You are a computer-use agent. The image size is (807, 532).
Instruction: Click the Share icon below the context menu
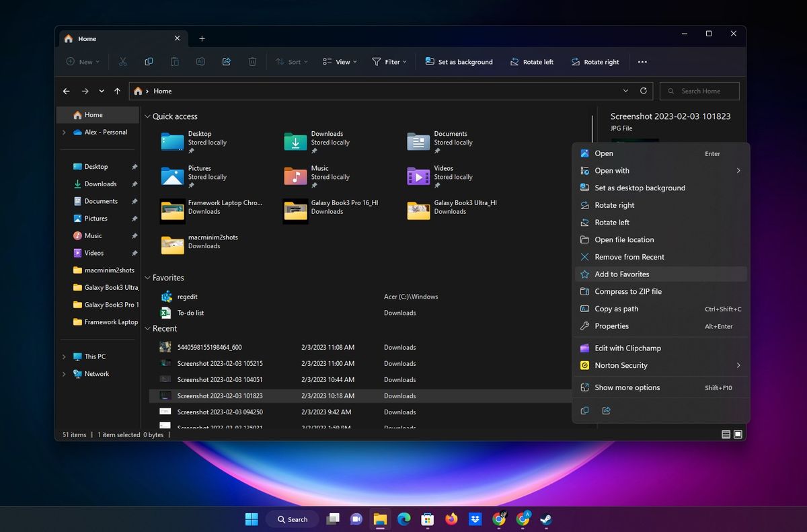coord(606,410)
